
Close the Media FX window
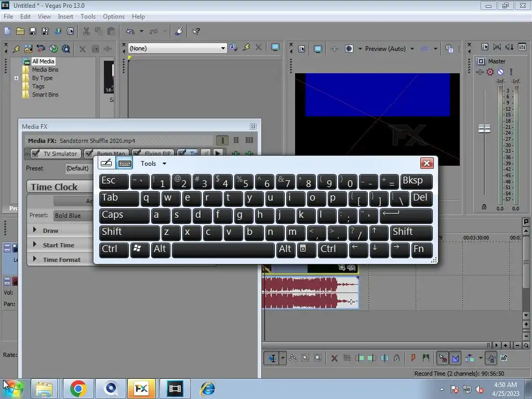tap(253, 127)
